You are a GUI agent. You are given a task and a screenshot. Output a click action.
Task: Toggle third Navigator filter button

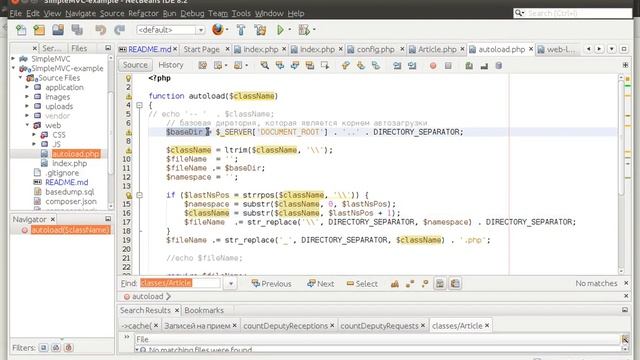[x=69, y=348]
